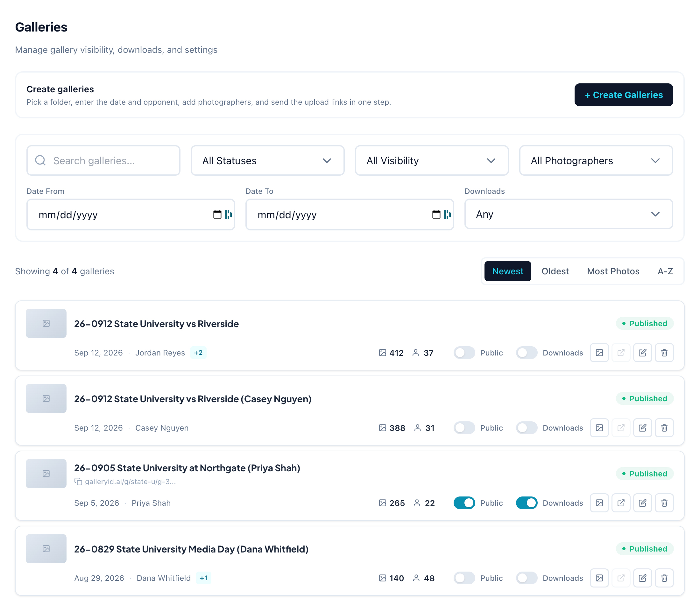Open calendar picker in Date To field

tap(436, 214)
